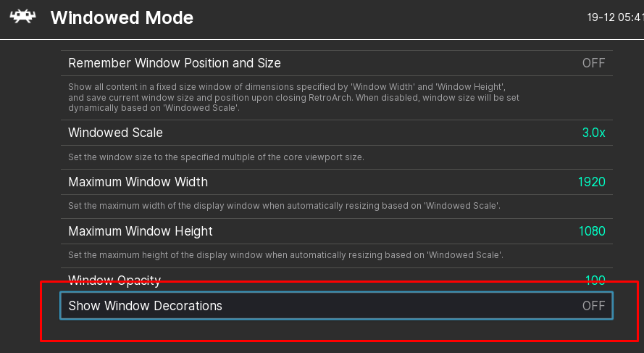The image size is (644, 353).
Task: Click the Windowed Mode header title
Action: (122, 17)
